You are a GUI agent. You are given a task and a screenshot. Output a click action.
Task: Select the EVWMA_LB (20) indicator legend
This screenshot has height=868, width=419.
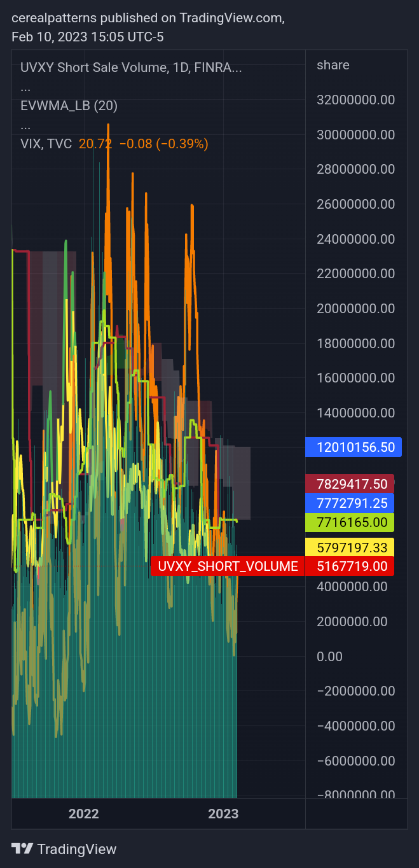point(69,106)
